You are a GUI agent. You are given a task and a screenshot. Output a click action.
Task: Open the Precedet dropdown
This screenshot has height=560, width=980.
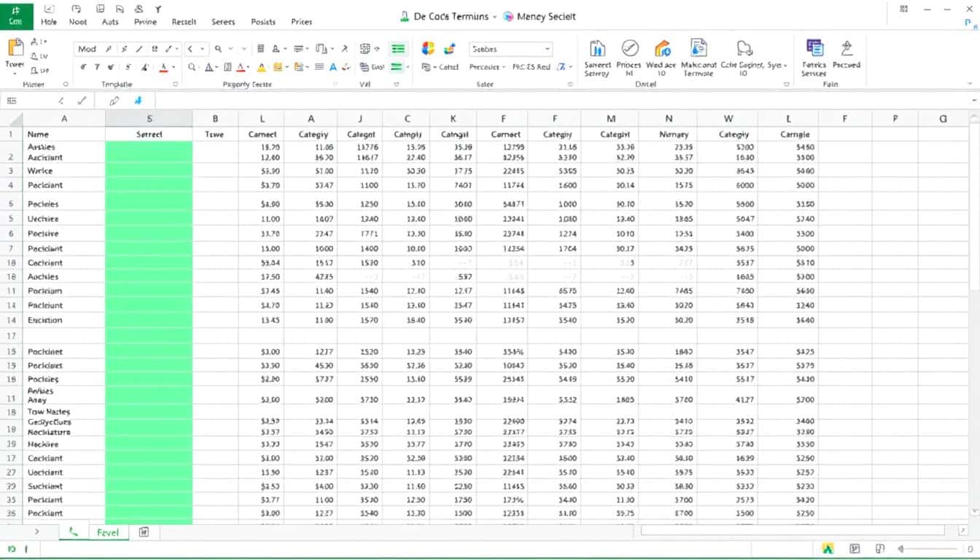point(486,67)
